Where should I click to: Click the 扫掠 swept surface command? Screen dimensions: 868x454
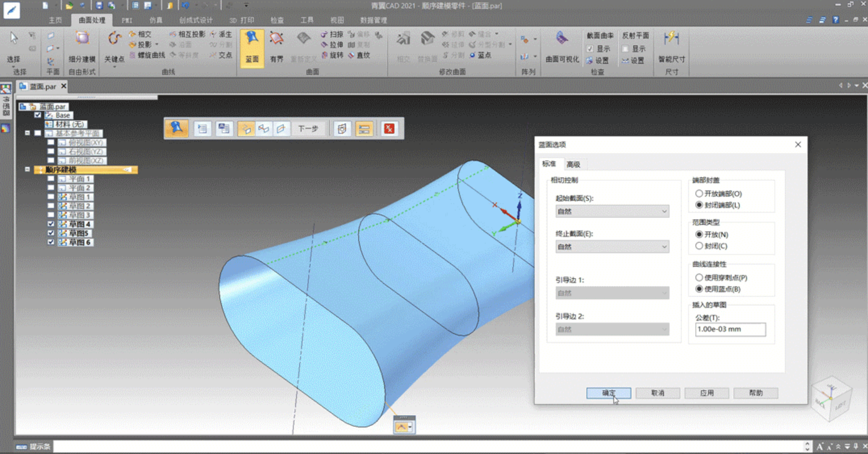[332, 34]
